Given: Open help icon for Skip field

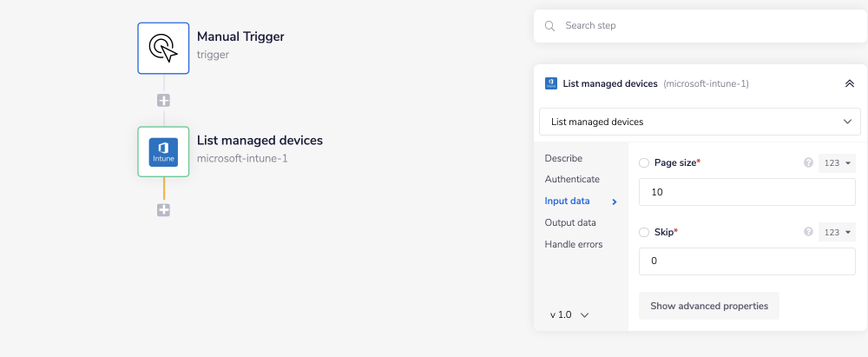Looking at the screenshot, I should point(808,232).
